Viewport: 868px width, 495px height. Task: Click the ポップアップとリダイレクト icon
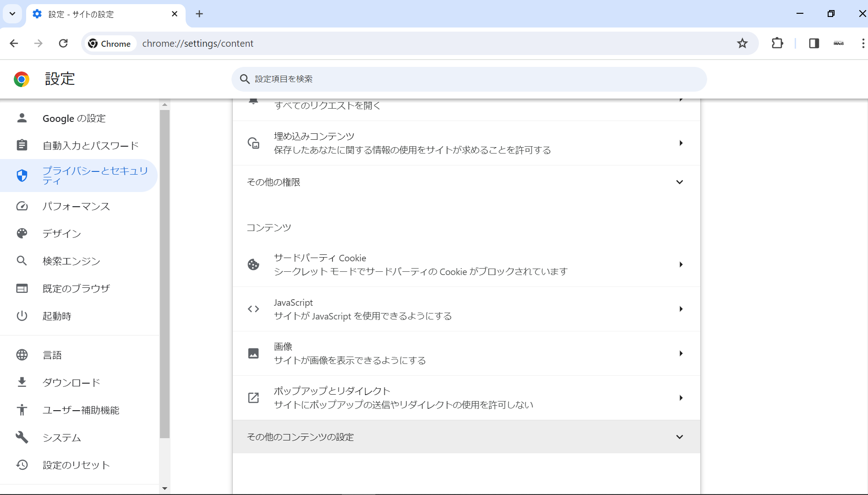253,398
